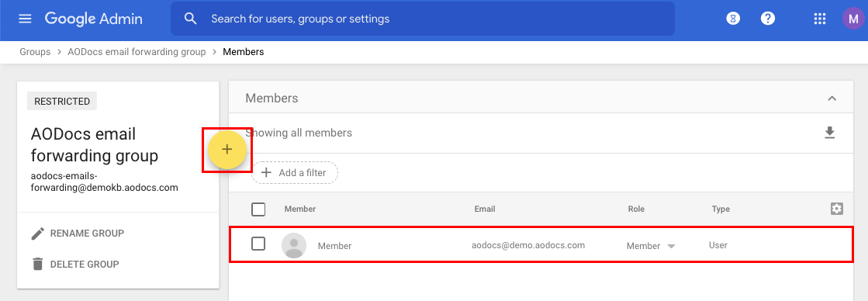Open the main hamburger menu
Viewport: 868px width, 301px height.
pos(25,19)
